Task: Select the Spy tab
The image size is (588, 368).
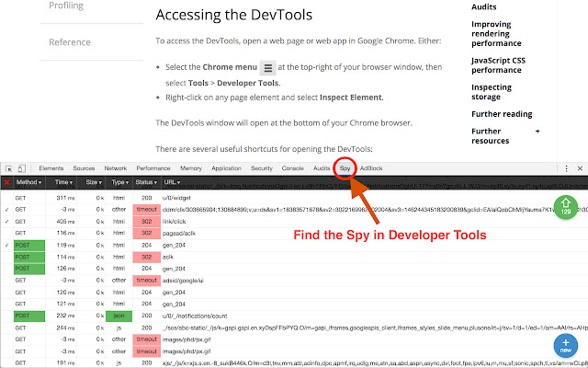Action: tap(345, 168)
